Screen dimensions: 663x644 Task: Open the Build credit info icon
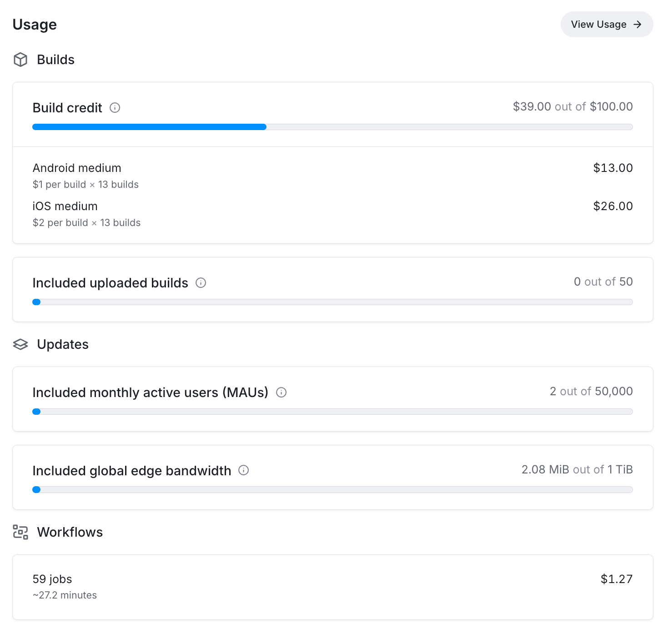[x=115, y=108]
